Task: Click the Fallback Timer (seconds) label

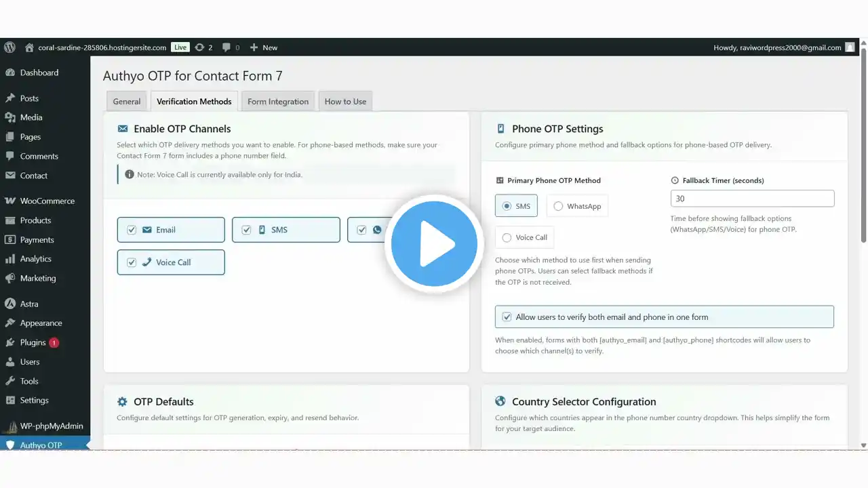Action: (x=723, y=180)
